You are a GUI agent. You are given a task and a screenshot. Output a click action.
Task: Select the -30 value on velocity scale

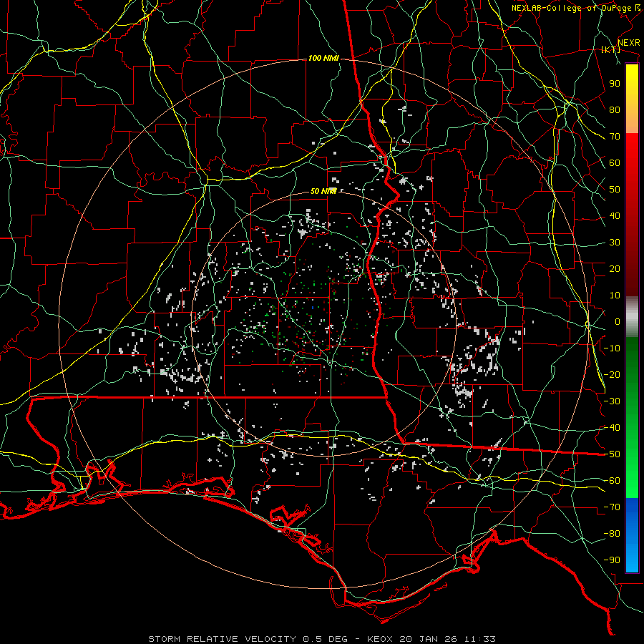(612, 401)
